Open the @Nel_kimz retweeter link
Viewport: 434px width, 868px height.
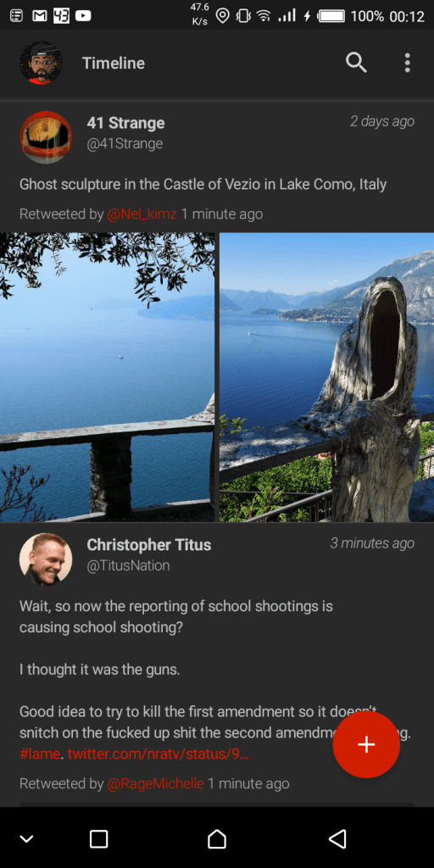click(x=142, y=214)
